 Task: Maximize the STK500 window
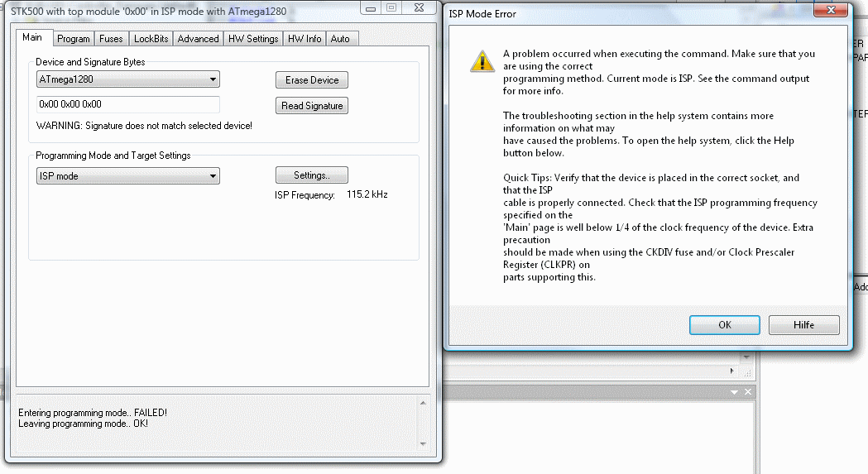tap(391, 7)
